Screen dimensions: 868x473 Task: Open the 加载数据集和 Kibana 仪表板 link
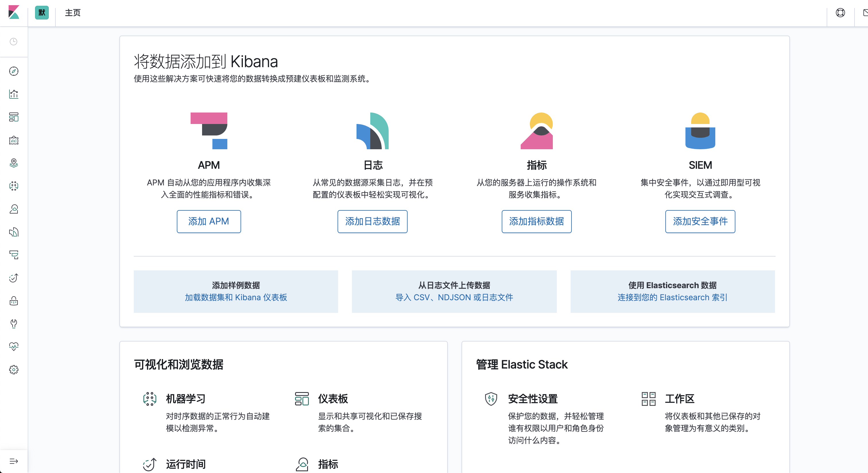(236, 297)
